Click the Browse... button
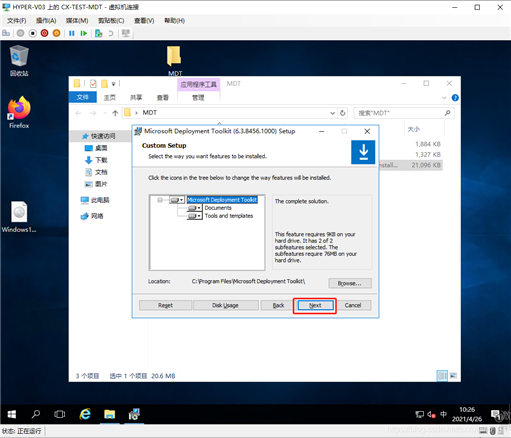511x438 pixels. [x=350, y=283]
